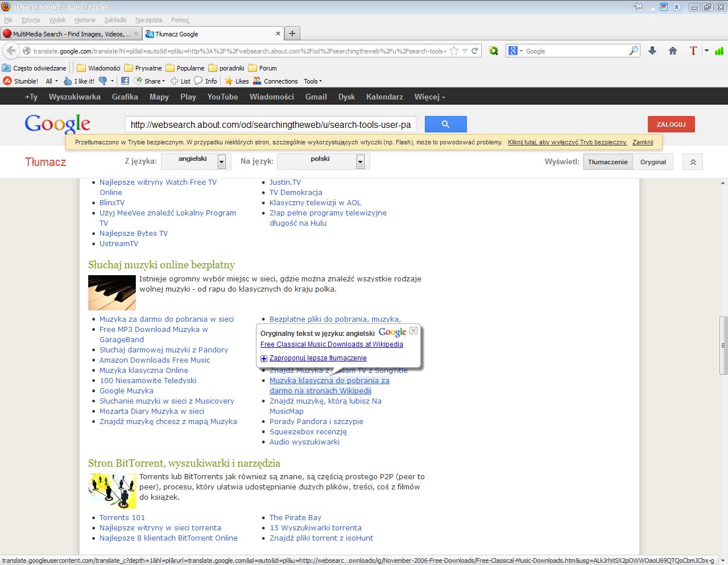The image size is (728, 565).
Task: Bookmark this page with the star icon
Action: [454, 51]
